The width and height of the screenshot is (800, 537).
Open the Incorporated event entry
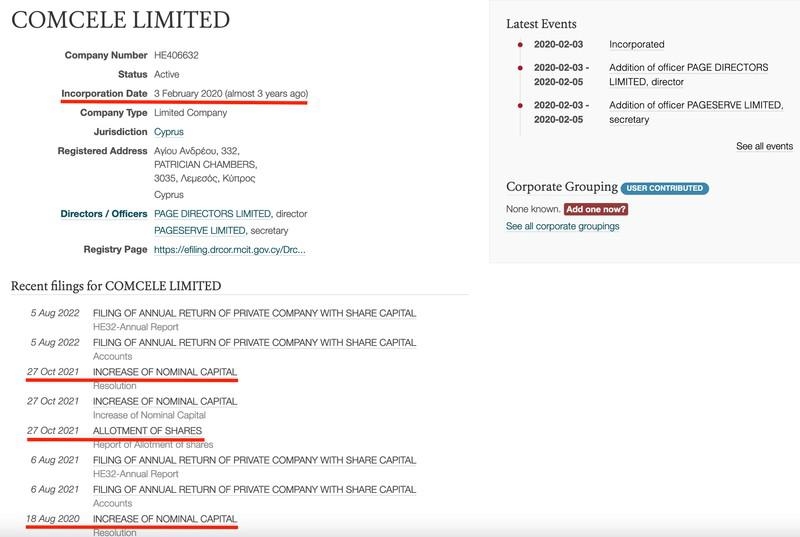click(637, 44)
